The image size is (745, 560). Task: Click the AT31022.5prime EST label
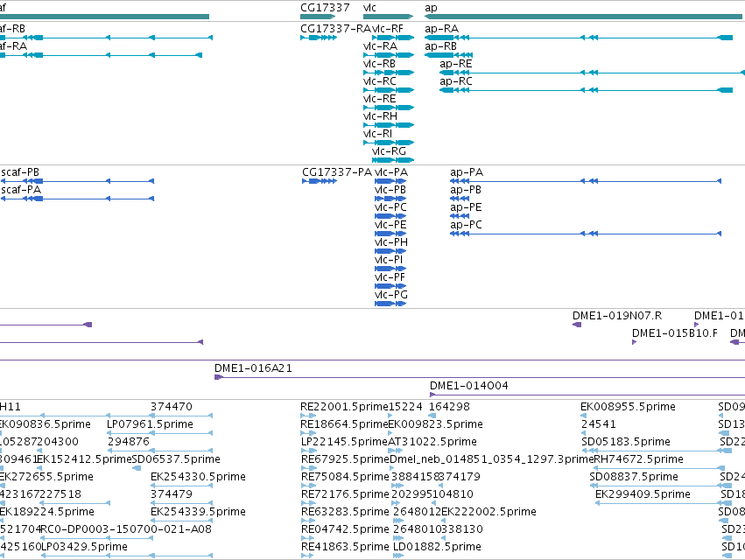[x=432, y=442]
